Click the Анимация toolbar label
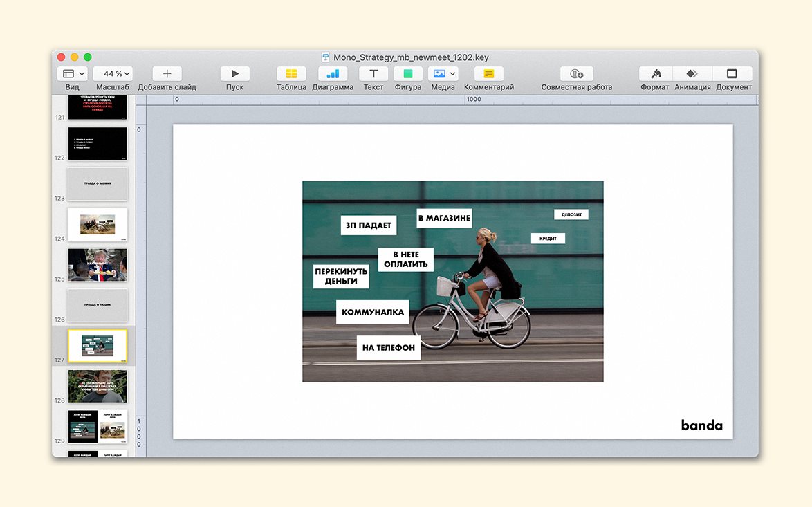The width and height of the screenshot is (812, 507). [692, 87]
